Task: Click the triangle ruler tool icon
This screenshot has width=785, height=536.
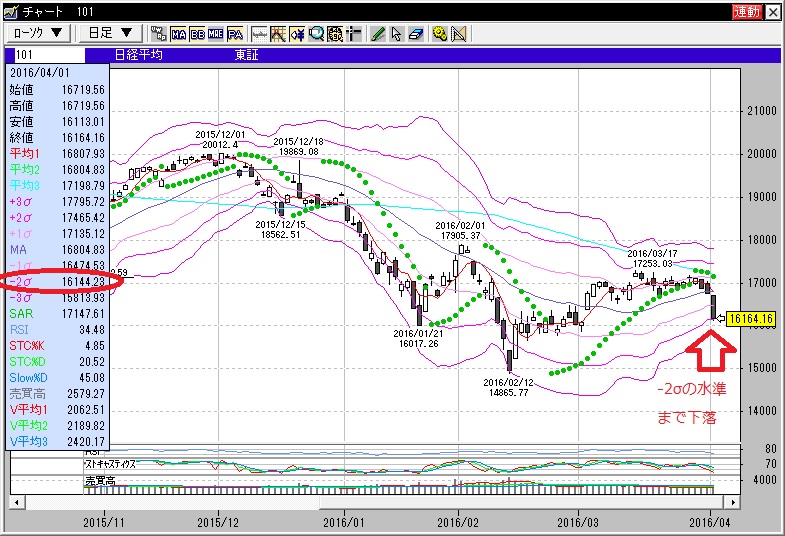Action: click(x=459, y=34)
